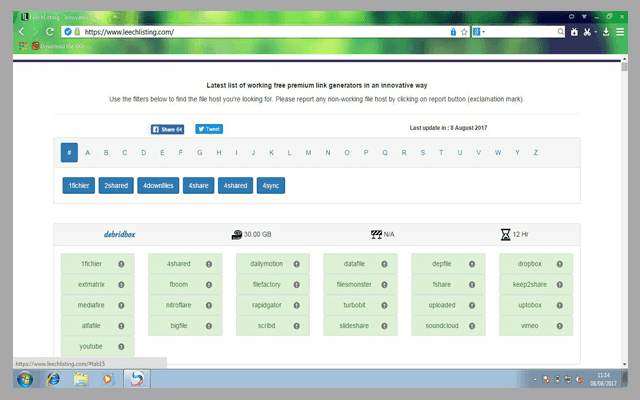
Task: Click scrollbar down arrow
Action: [624, 364]
